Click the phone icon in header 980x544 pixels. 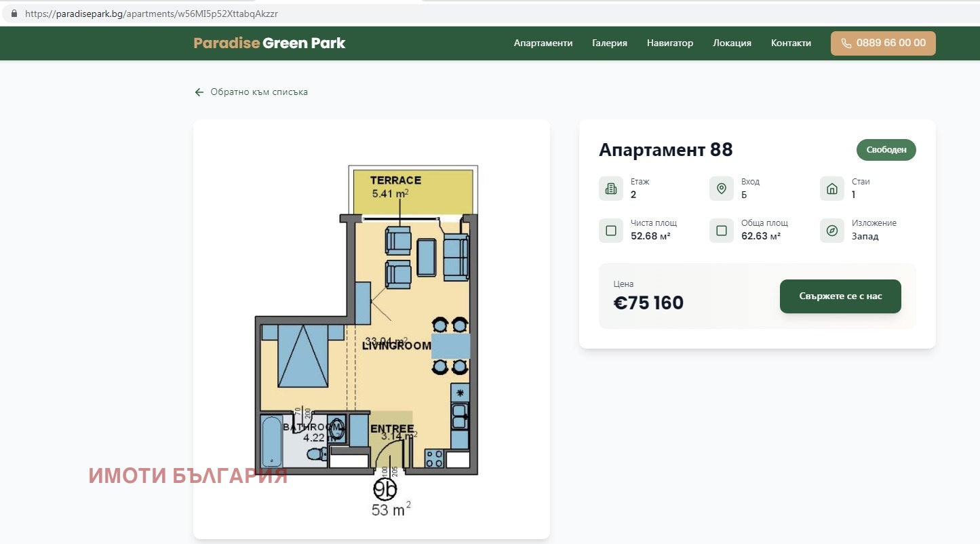[x=846, y=43]
